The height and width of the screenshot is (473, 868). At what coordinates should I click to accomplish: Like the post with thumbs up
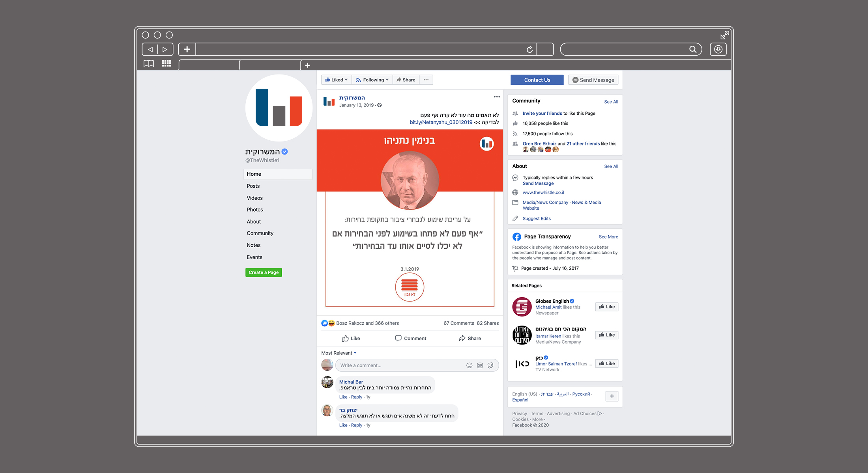coord(351,338)
